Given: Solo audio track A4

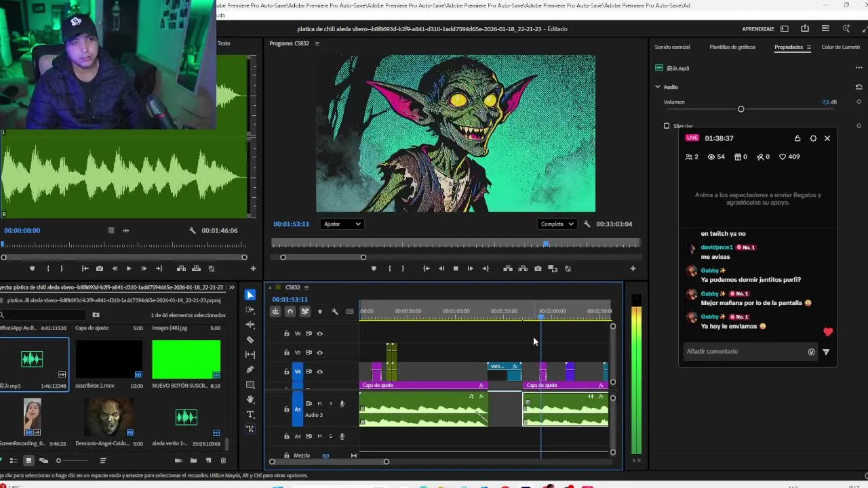Looking at the screenshot, I should 331,436.
